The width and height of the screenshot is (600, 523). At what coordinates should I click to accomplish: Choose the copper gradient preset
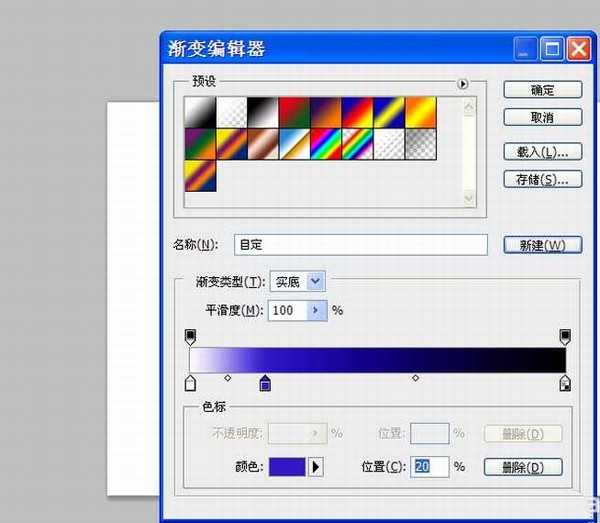pos(262,143)
